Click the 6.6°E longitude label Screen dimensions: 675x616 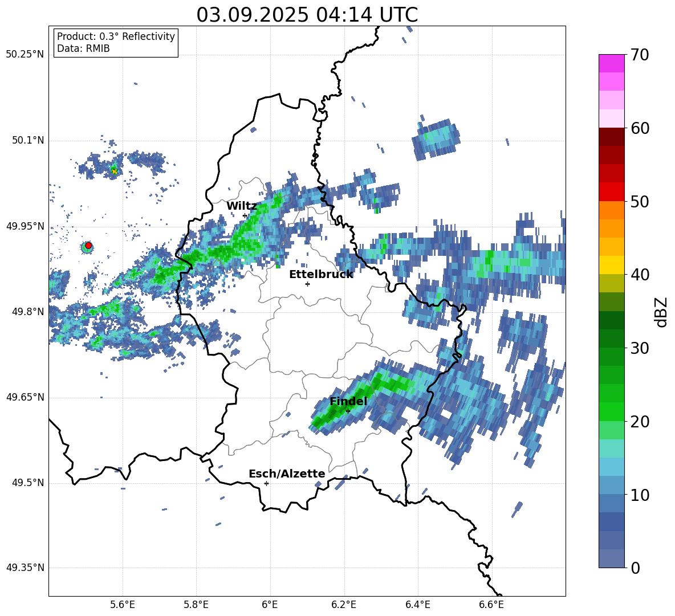[491, 605]
